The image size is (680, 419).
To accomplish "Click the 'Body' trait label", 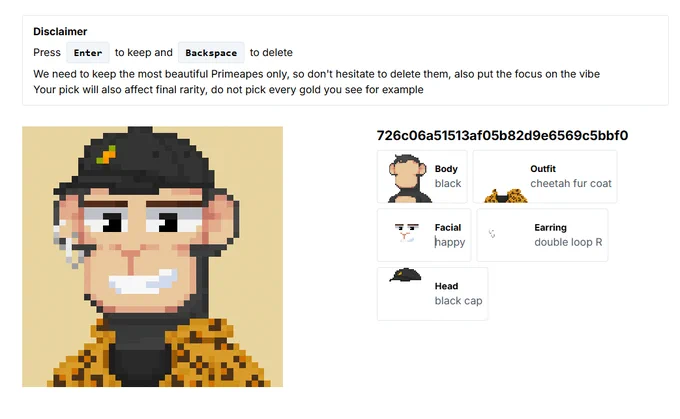I will (446, 169).
